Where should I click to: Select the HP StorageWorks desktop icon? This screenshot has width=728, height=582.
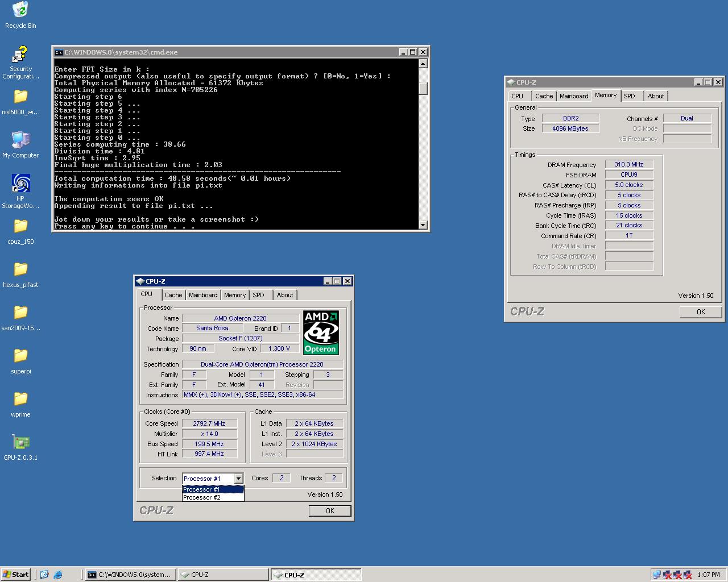point(20,183)
